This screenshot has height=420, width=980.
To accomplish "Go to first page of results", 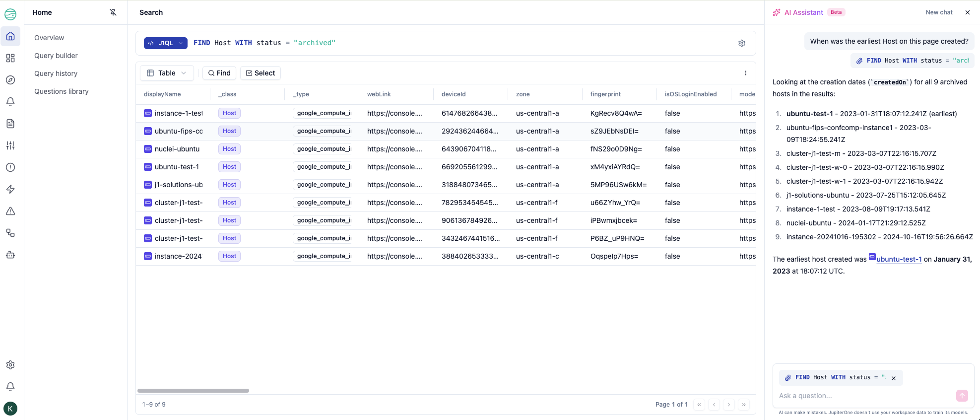I will [699, 405].
